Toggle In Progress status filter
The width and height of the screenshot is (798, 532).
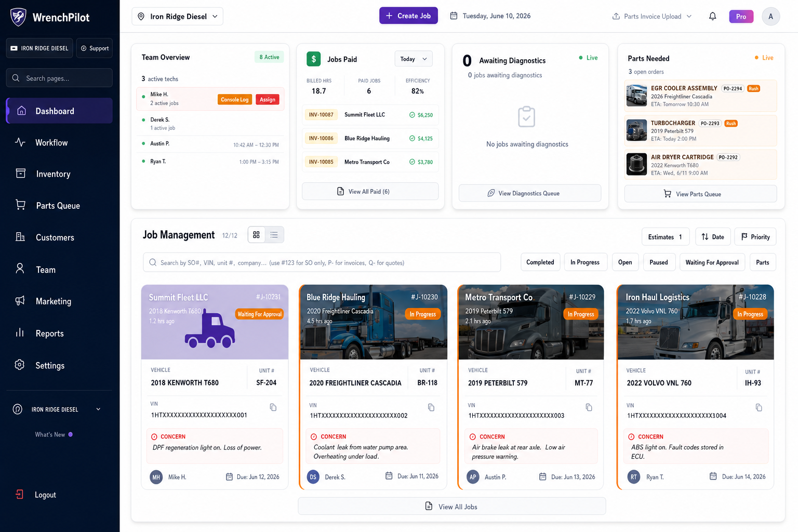pos(584,262)
